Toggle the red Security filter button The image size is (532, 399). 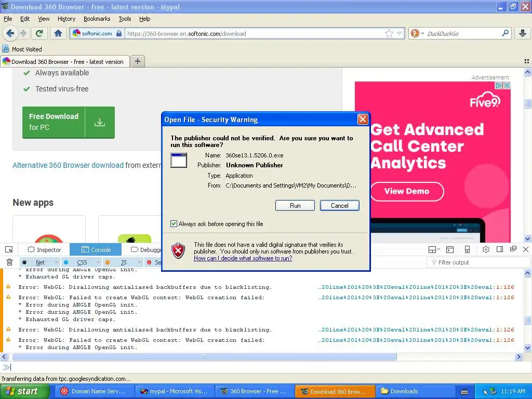(153, 262)
